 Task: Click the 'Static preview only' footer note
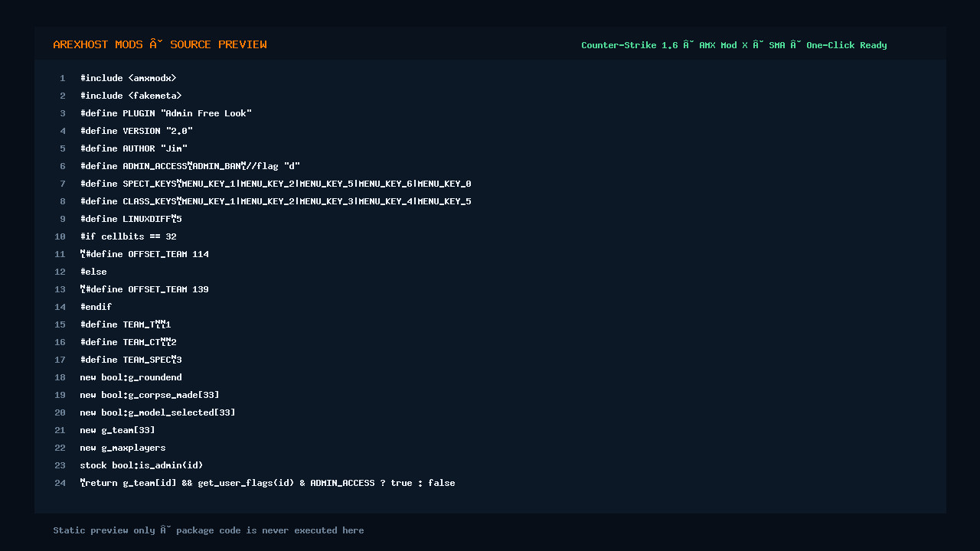pyautogui.click(x=208, y=530)
